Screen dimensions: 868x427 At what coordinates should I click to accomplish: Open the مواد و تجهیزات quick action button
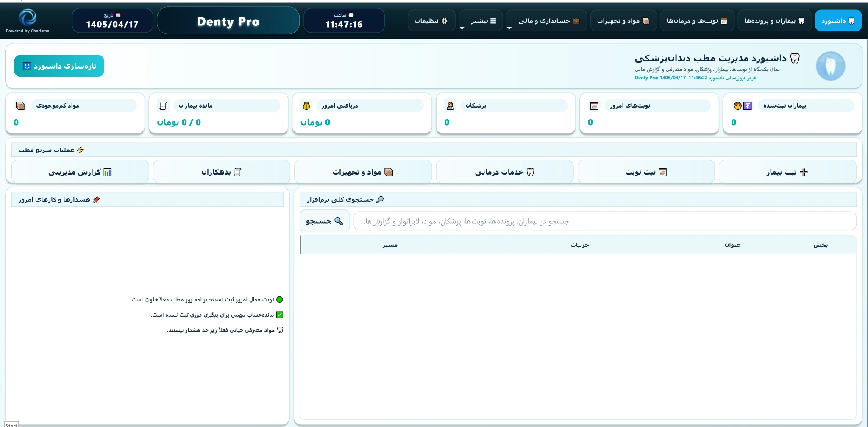tap(363, 172)
